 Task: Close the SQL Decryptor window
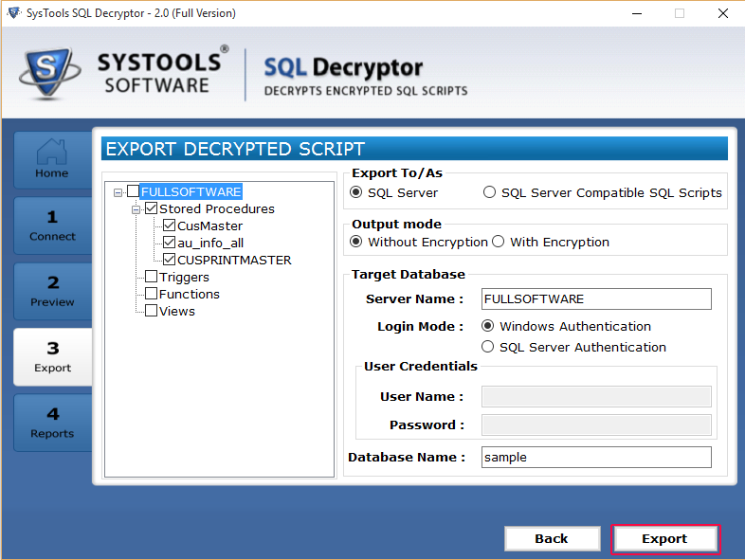722,13
